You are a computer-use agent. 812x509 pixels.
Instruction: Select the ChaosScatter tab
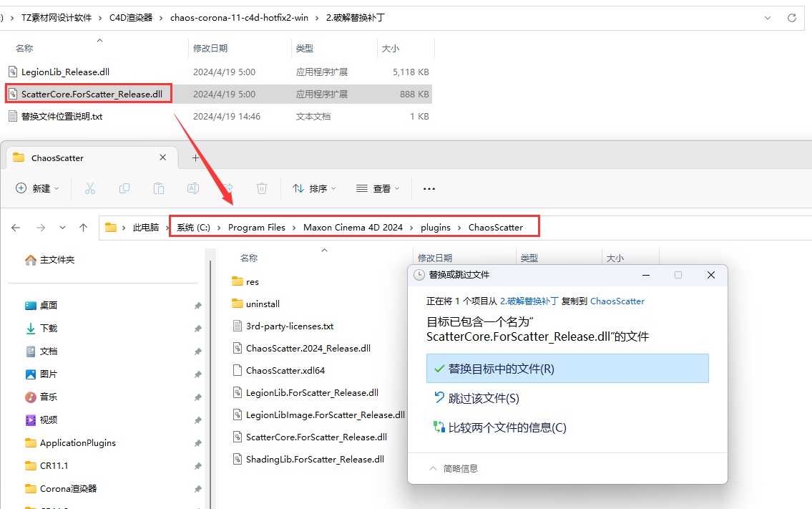[92, 157]
